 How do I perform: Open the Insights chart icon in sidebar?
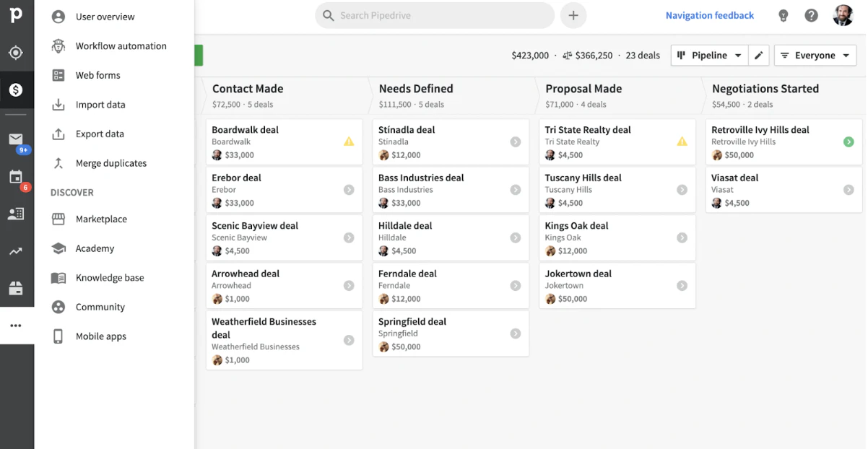coord(16,251)
